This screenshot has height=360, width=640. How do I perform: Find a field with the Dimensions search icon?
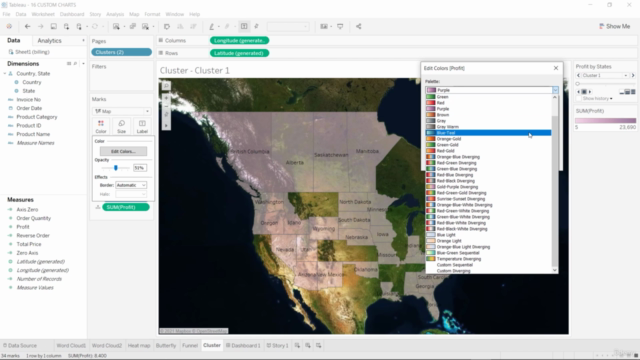pos(76,64)
